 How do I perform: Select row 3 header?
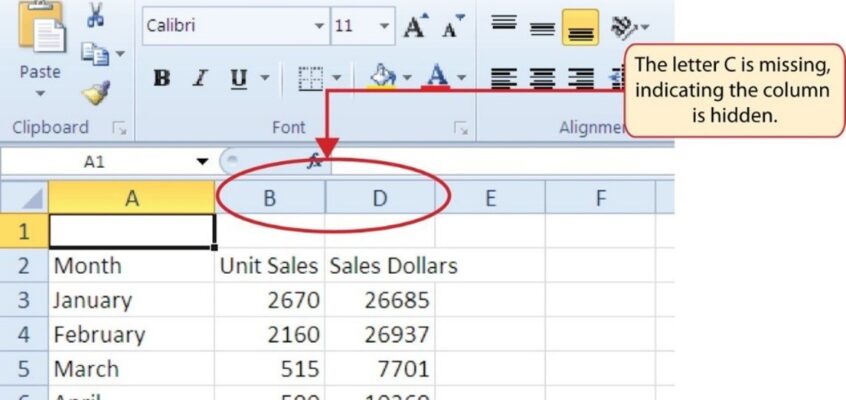(x=24, y=300)
